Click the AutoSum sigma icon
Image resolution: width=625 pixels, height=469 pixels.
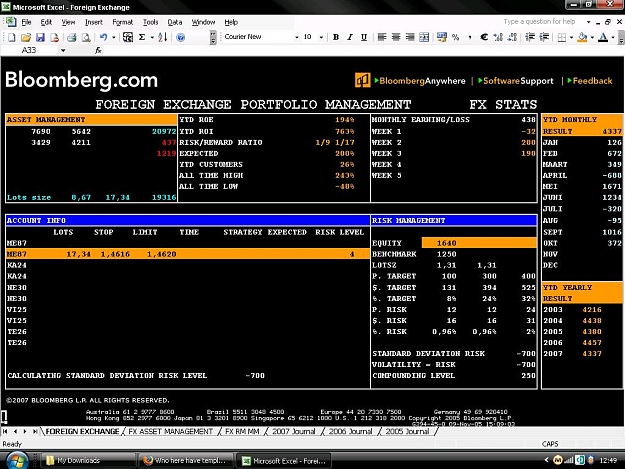pyautogui.click(x=142, y=37)
